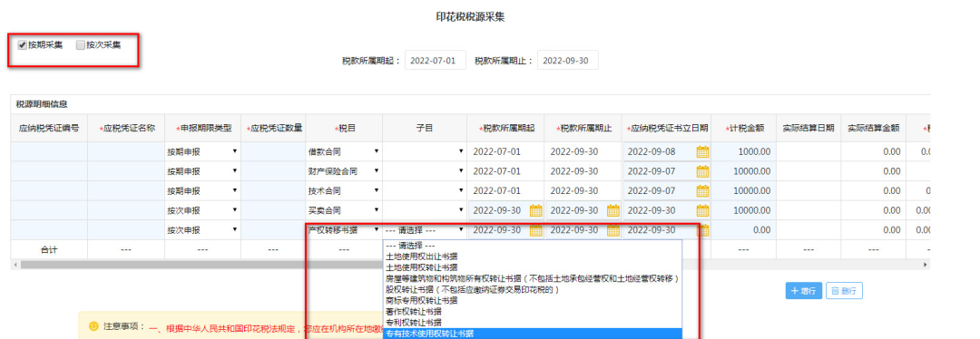The height and width of the screenshot is (339, 980).
Task: Open 申报期限类型 dropdown in 技术合同 row
Action: click(x=201, y=191)
